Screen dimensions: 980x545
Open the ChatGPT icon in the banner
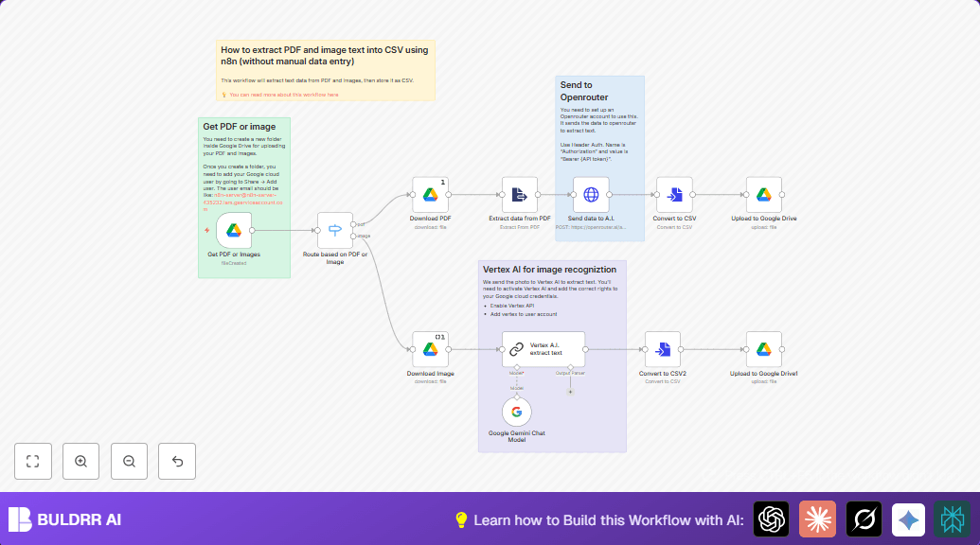(772, 519)
